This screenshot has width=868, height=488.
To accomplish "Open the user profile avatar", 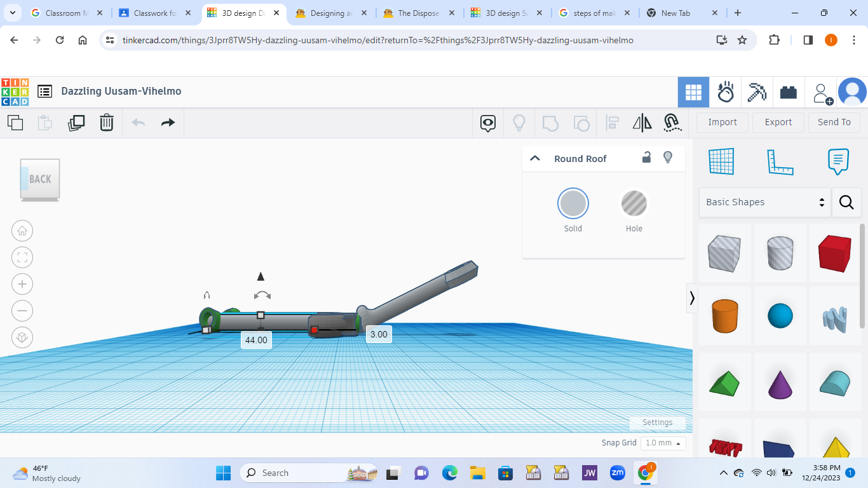I will (x=852, y=92).
